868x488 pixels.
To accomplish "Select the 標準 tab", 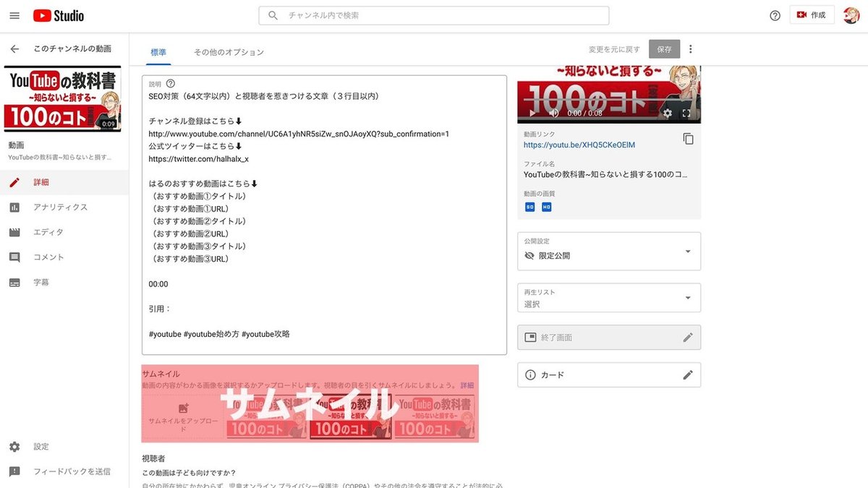I will [x=158, y=52].
